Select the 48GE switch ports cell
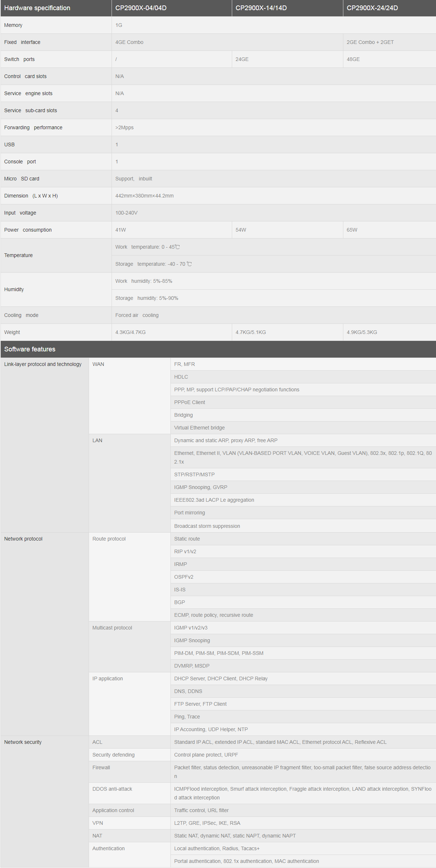This screenshot has width=436, height=868. (389, 59)
